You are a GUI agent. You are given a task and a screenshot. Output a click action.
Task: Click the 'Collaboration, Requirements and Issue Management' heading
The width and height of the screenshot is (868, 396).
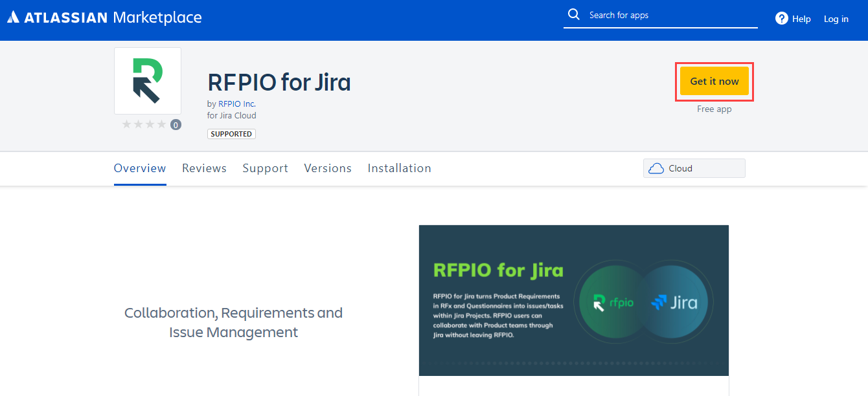(233, 322)
